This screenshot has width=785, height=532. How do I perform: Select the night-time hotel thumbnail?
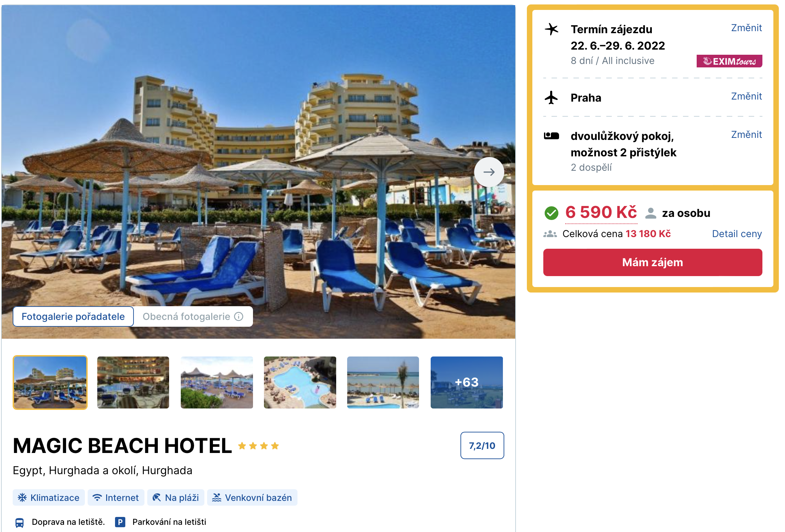pos(133,382)
